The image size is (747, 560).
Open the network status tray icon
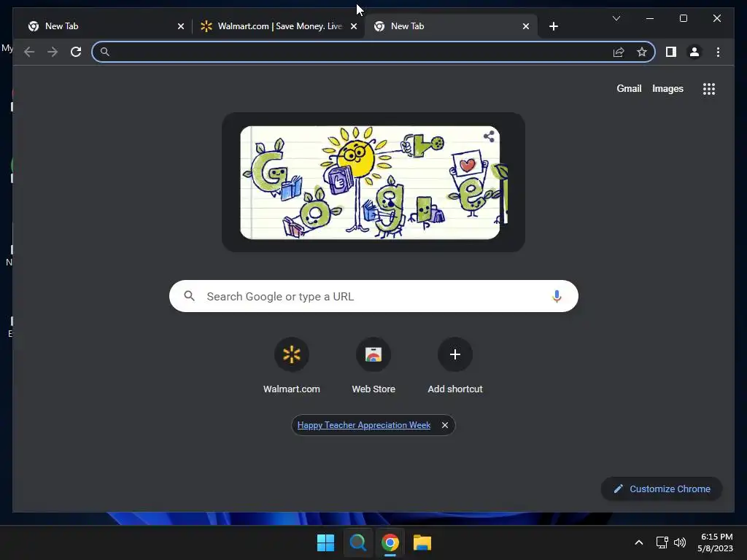point(662,542)
